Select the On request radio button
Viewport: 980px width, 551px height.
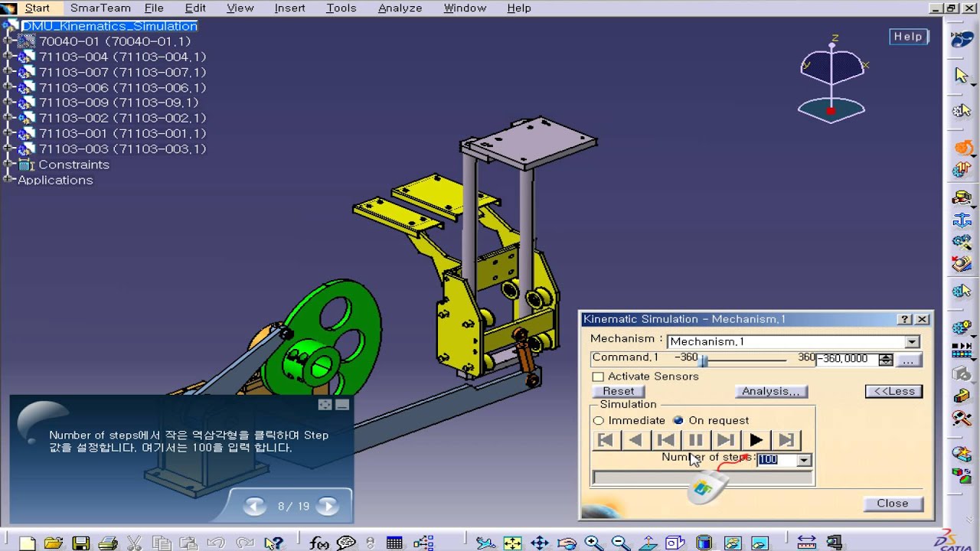point(678,421)
